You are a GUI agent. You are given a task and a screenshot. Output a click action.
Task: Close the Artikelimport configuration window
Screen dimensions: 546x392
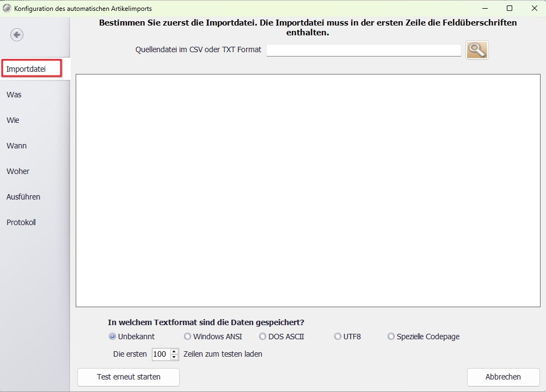click(535, 8)
